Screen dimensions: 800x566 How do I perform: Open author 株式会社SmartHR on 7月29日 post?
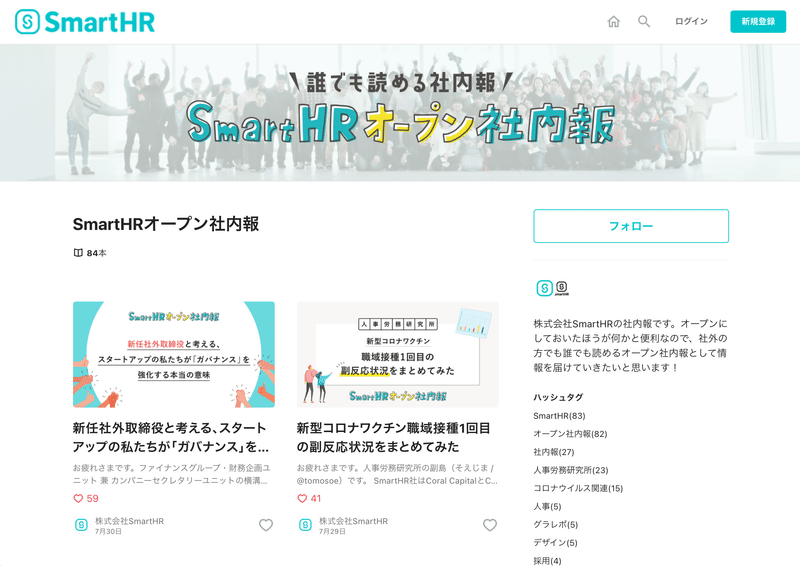click(x=354, y=521)
